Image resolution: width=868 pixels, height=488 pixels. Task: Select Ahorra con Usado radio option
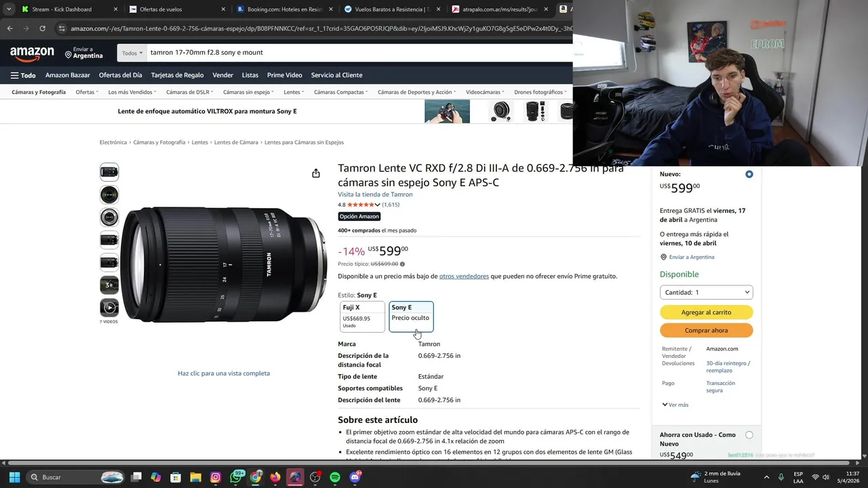click(749, 435)
